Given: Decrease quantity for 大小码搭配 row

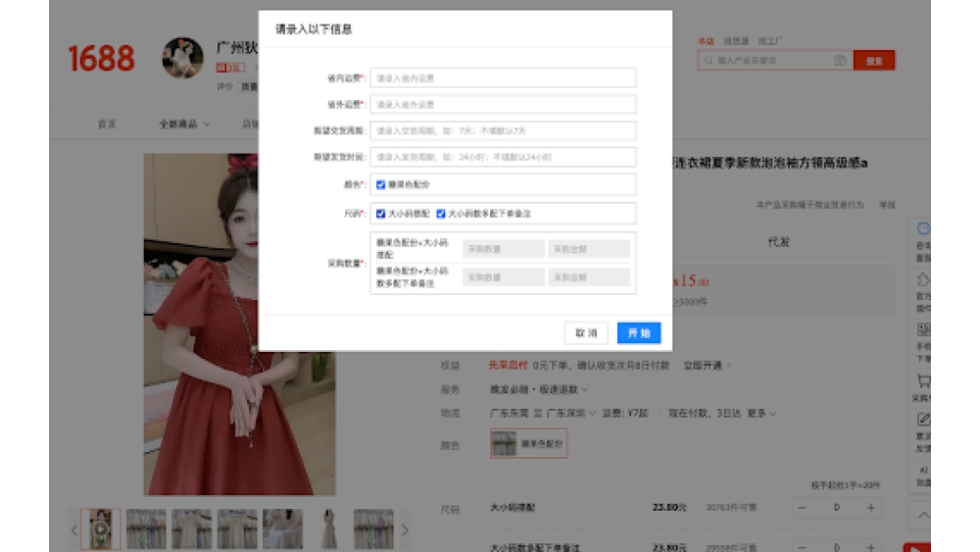Looking at the screenshot, I should click(803, 508).
